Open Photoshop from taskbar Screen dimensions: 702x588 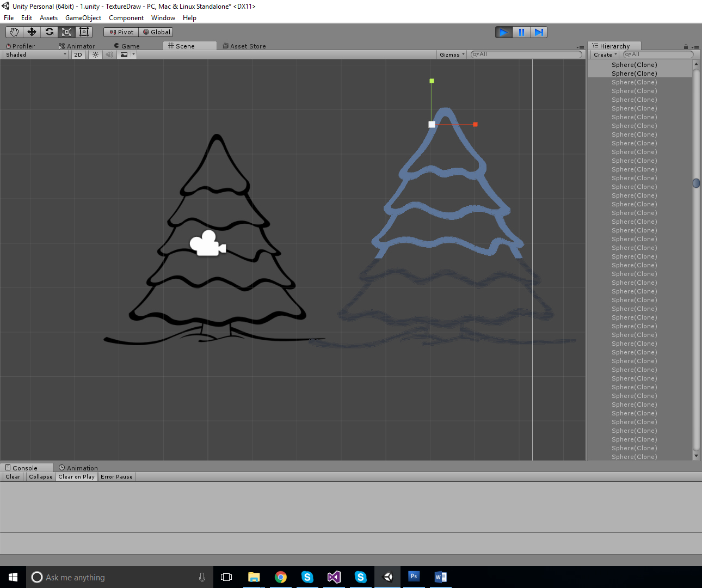414,577
